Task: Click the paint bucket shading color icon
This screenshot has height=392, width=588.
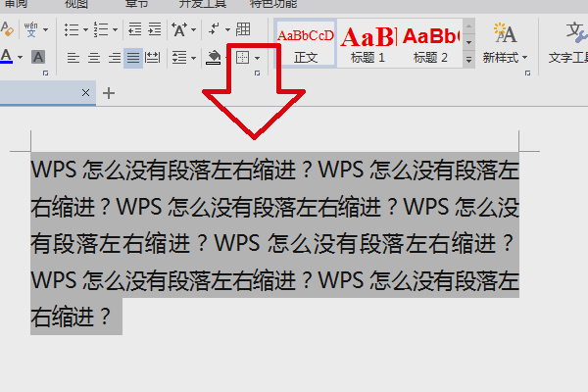Action: 214,58
